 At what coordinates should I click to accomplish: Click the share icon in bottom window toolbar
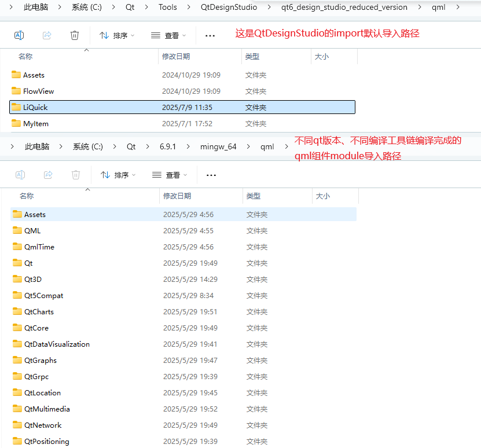[48, 175]
